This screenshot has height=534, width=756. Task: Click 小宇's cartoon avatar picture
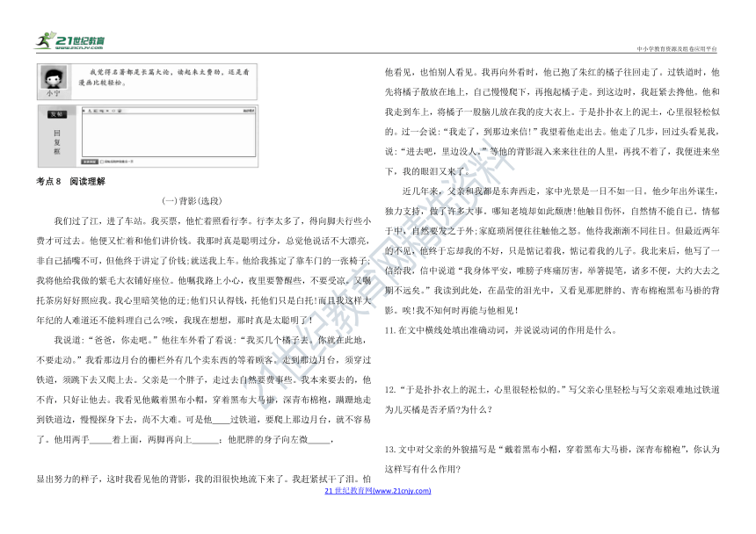coord(53,77)
